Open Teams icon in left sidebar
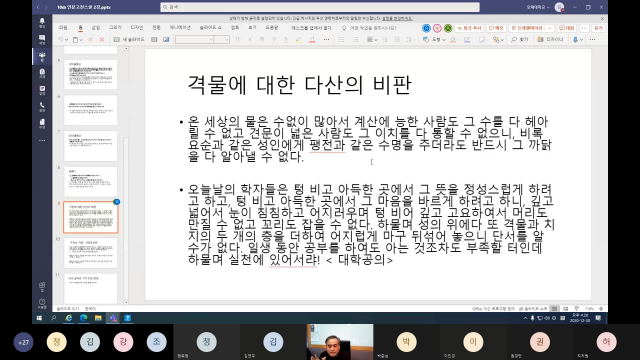 (42, 56)
